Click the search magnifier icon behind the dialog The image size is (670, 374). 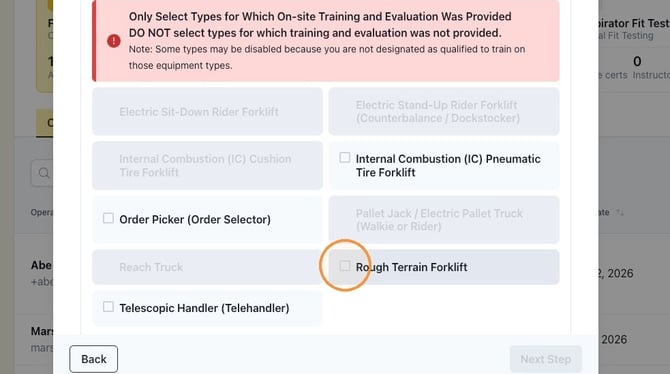(44, 173)
